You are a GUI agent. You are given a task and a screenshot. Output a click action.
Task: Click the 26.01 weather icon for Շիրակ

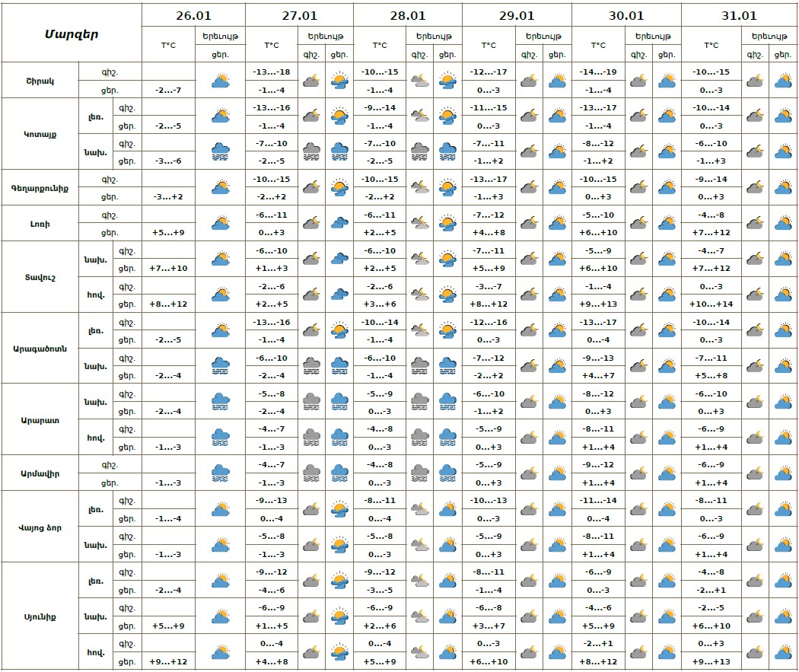[221, 81]
